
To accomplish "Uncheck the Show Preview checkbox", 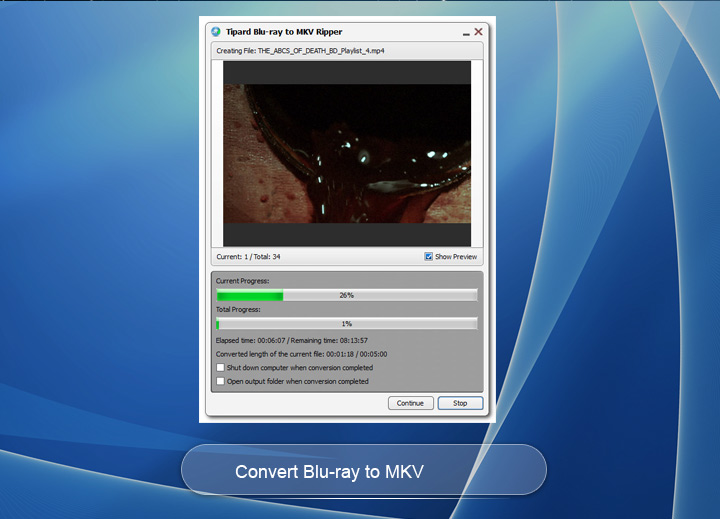I will tap(428, 256).
